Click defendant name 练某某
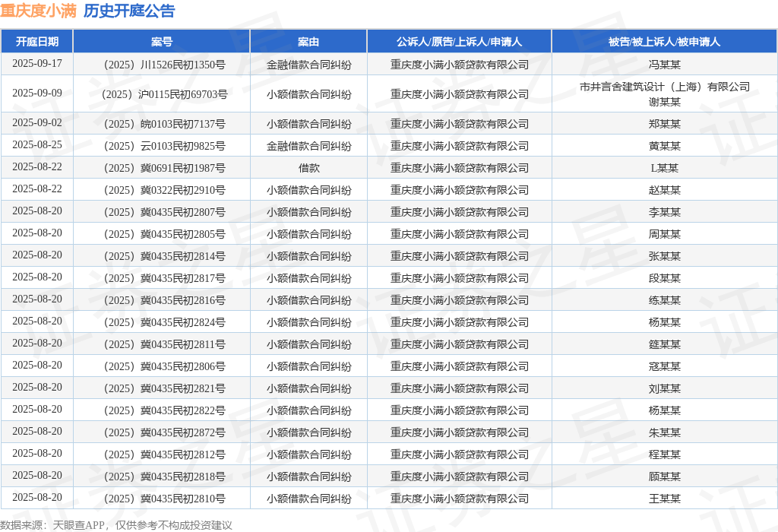This screenshot has height=532, width=778. pos(664,300)
